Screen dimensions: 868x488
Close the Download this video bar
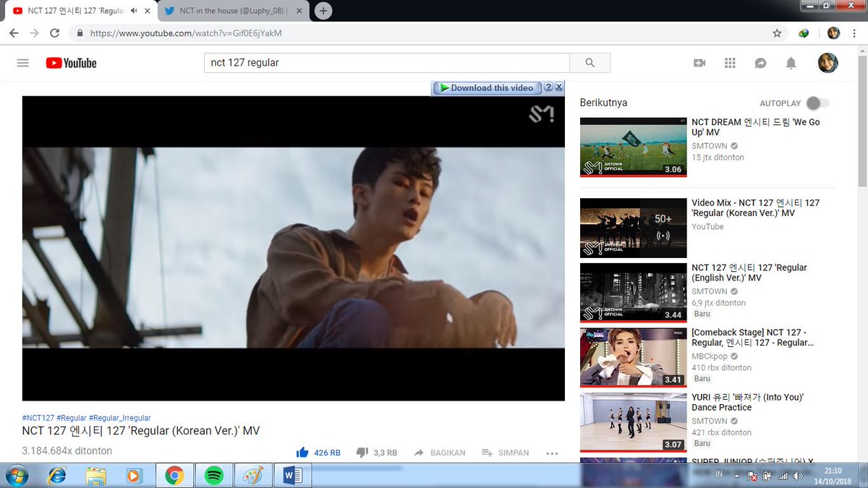559,87
